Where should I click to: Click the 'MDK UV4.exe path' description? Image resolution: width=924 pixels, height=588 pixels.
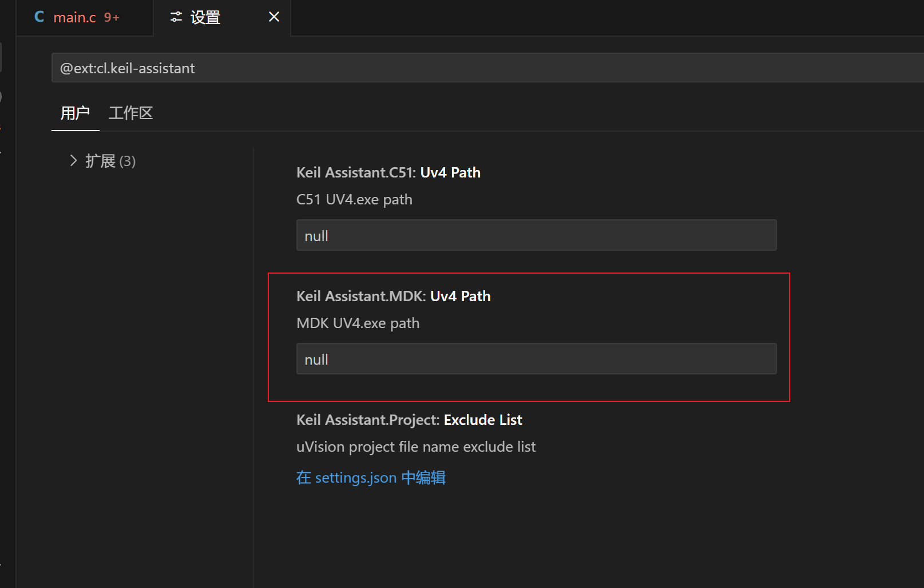(358, 323)
